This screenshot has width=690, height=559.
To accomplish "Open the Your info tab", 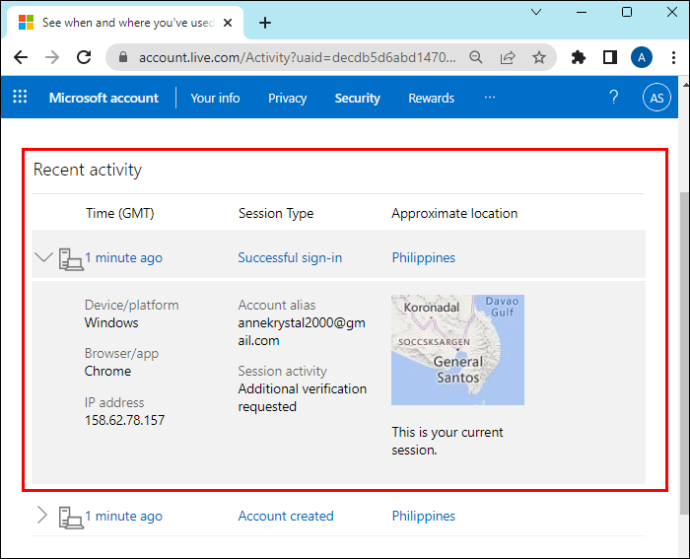I will (x=215, y=98).
